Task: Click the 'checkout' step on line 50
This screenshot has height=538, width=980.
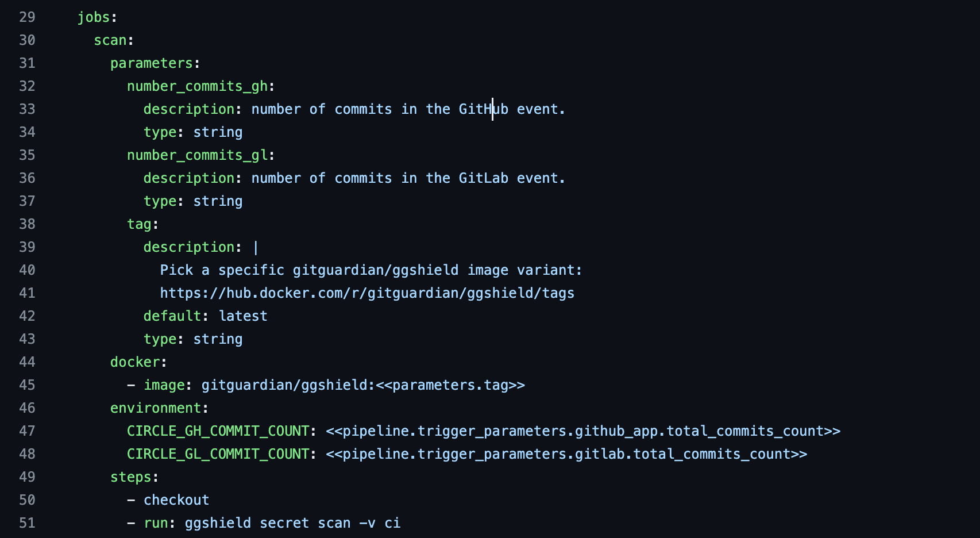Action: pos(176,500)
